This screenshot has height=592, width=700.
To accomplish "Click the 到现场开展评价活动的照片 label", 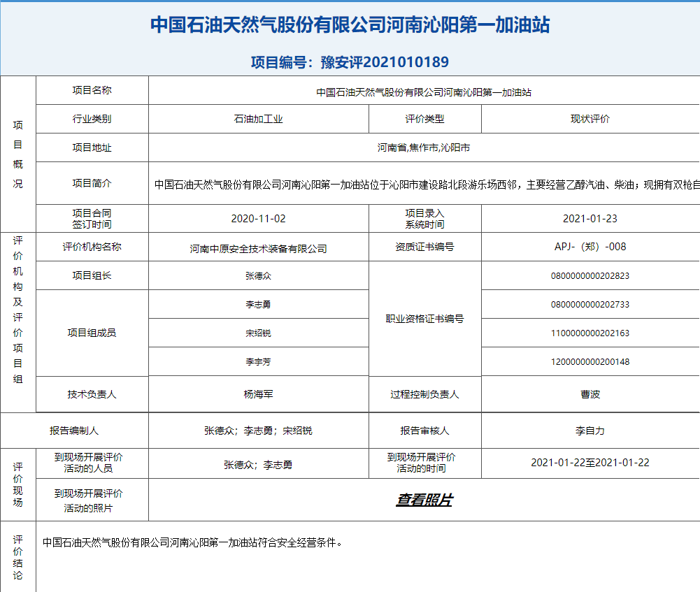I will (88, 500).
